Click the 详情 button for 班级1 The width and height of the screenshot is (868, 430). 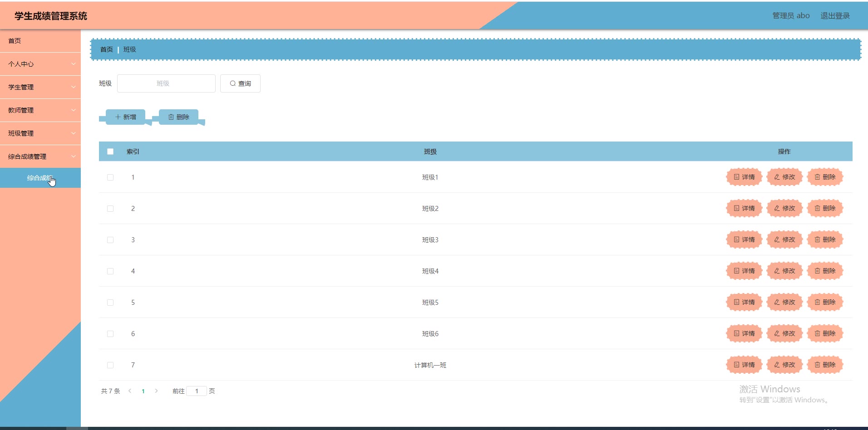pos(744,177)
